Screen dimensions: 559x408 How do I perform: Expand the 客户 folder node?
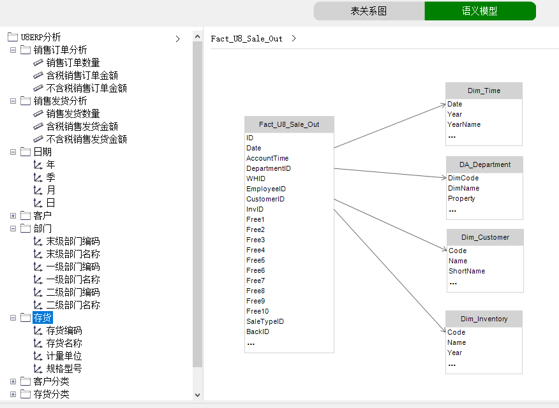point(13,216)
